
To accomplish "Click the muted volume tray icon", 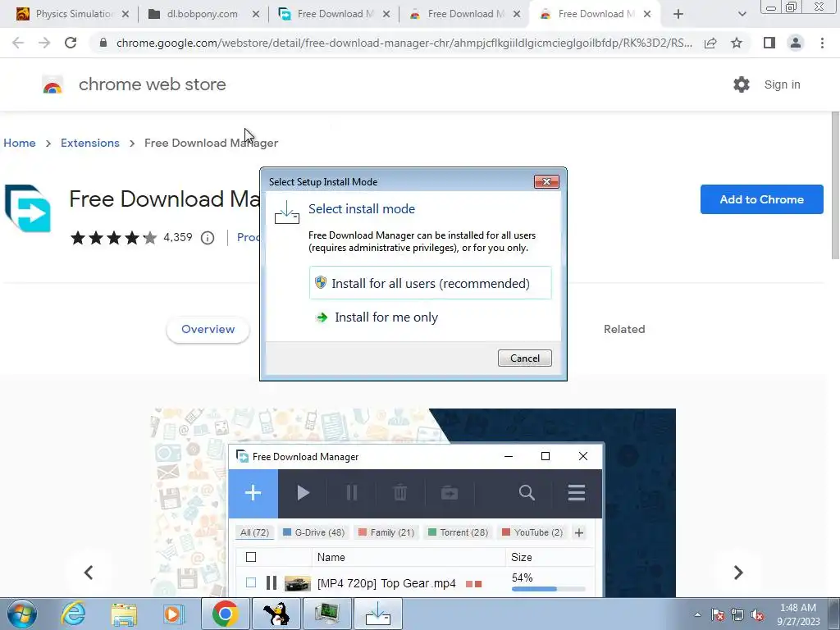I will 757,614.
